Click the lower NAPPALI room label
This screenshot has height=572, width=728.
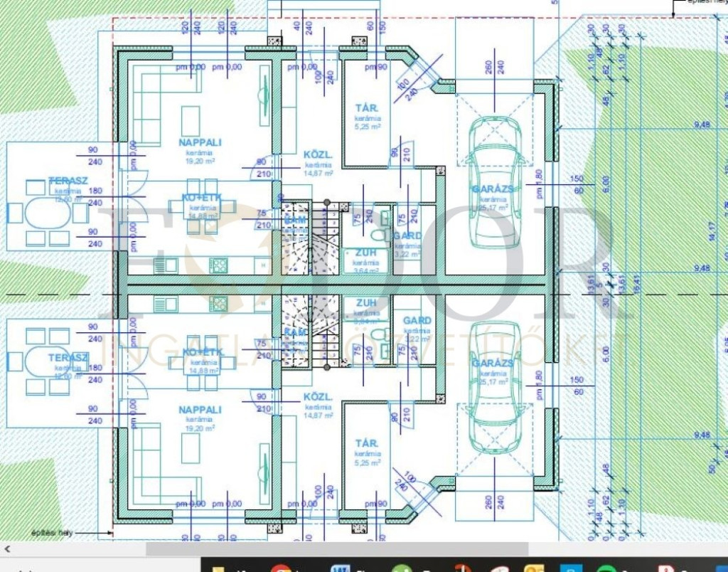(200, 410)
